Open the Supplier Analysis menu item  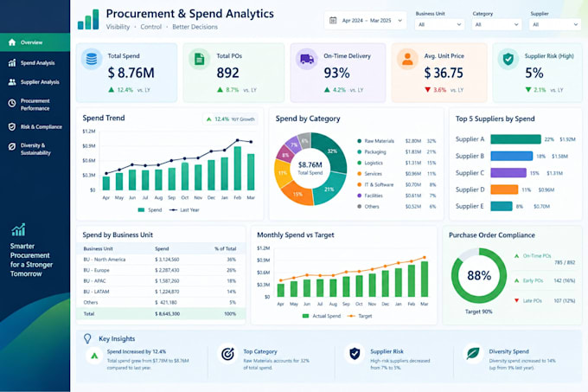pyautogui.click(x=35, y=82)
